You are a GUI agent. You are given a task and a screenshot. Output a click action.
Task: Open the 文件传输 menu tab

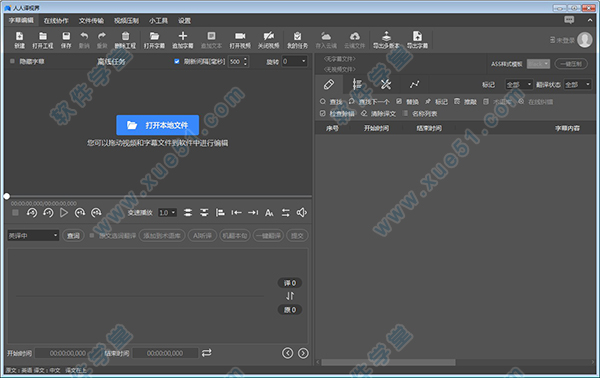(x=91, y=21)
